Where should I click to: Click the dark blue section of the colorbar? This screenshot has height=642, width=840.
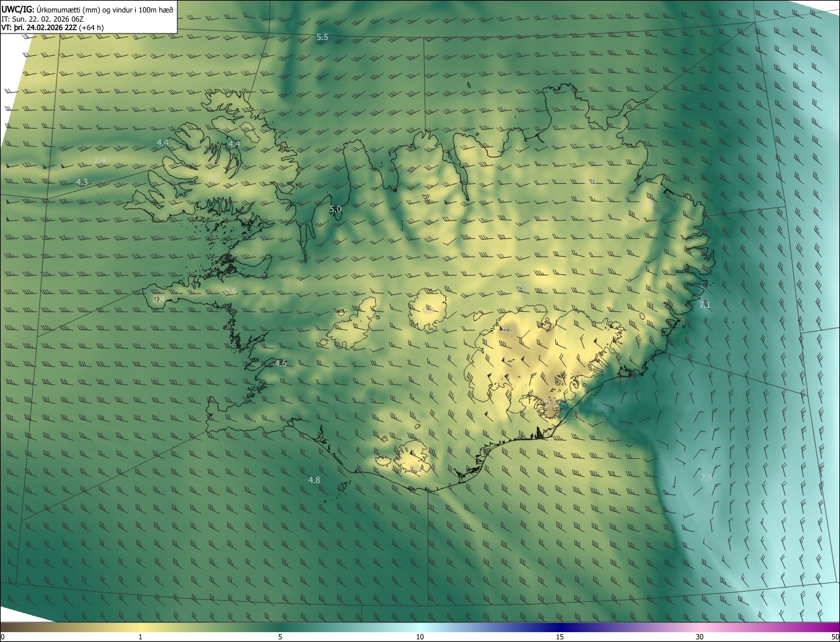pos(560,628)
